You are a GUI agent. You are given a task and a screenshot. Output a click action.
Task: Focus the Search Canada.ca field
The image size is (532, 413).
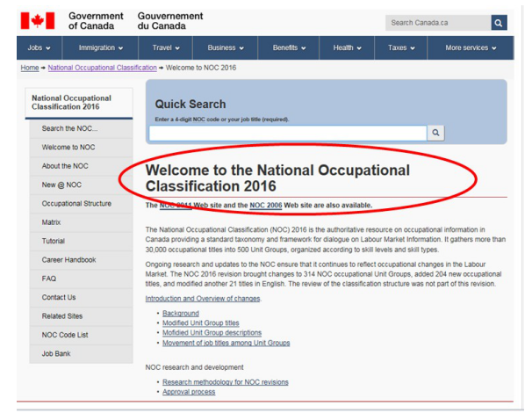[x=438, y=23]
